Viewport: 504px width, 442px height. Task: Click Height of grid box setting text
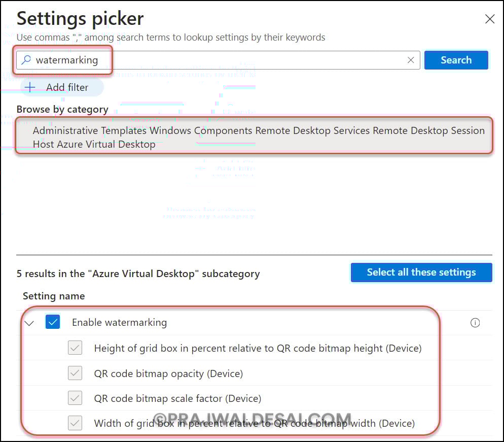click(x=258, y=349)
